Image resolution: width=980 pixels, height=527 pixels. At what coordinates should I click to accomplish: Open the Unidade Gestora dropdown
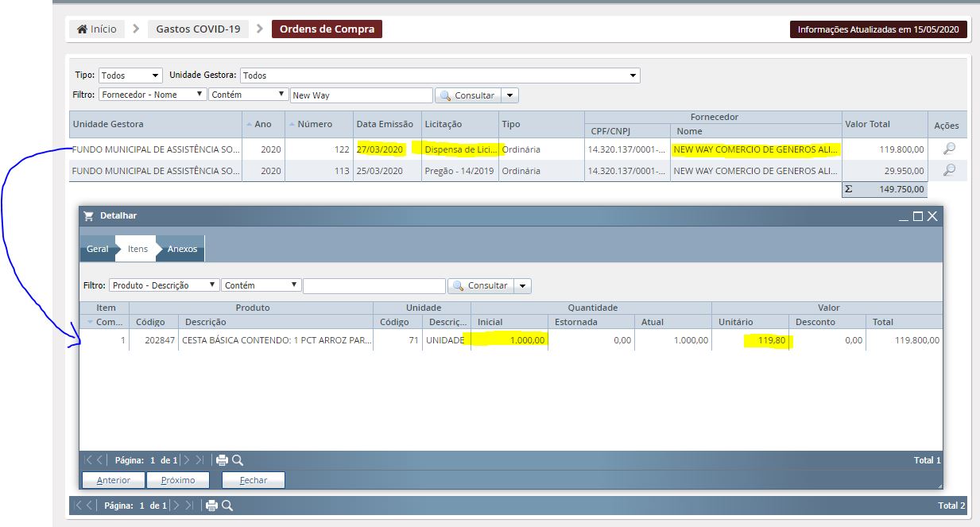pos(440,76)
